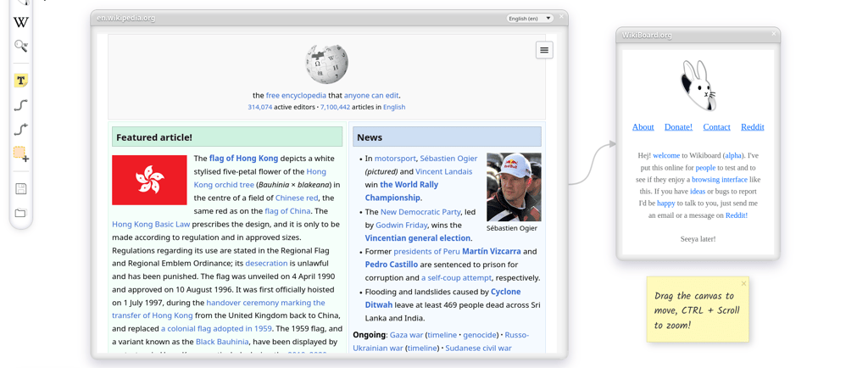This screenshot has width=868, height=368.
Task: Add a yellow text sticky note
Action: pos(21,81)
